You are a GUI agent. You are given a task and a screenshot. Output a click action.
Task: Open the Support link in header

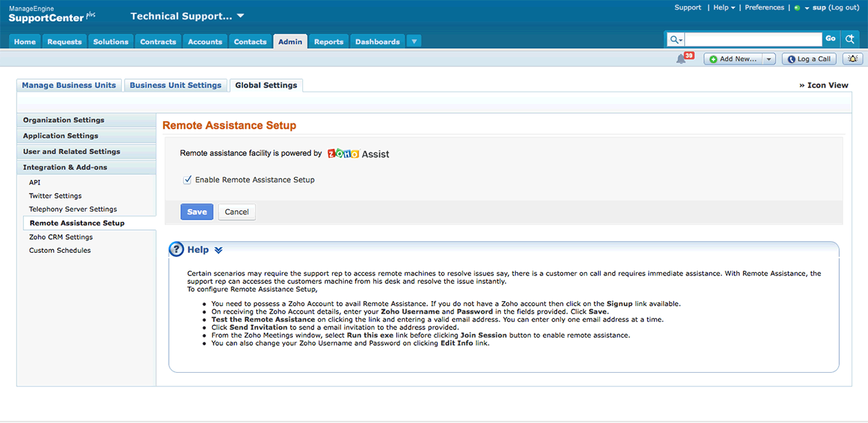pos(688,8)
